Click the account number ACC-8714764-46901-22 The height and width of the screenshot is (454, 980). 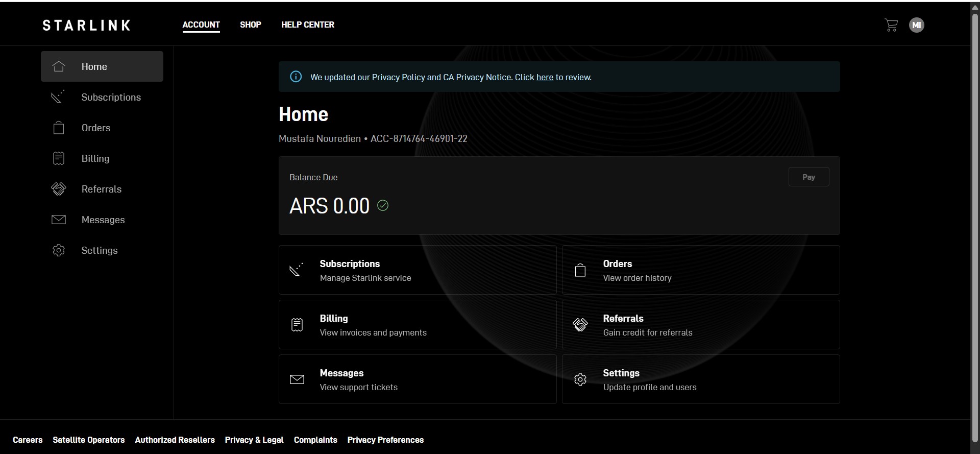[419, 138]
